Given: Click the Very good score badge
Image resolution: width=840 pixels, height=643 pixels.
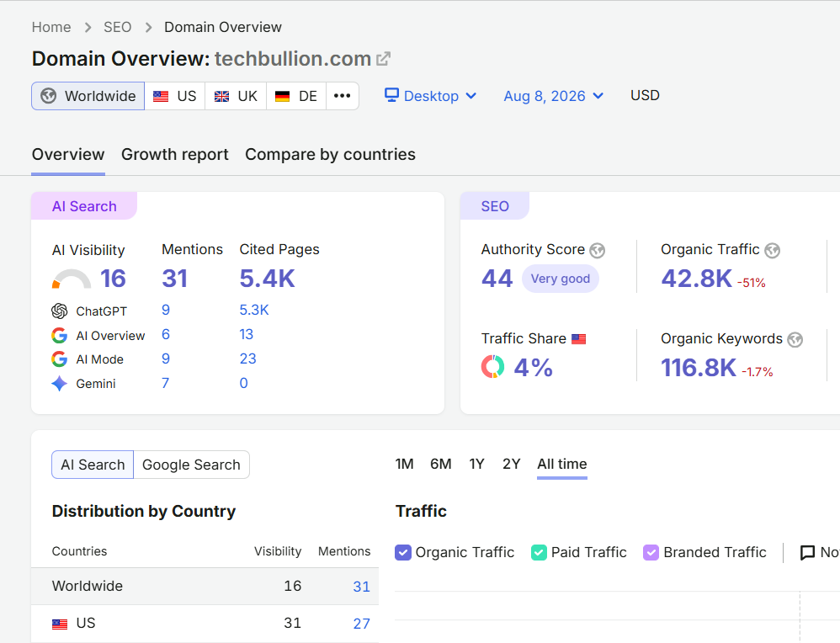Looking at the screenshot, I should pyautogui.click(x=561, y=279).
